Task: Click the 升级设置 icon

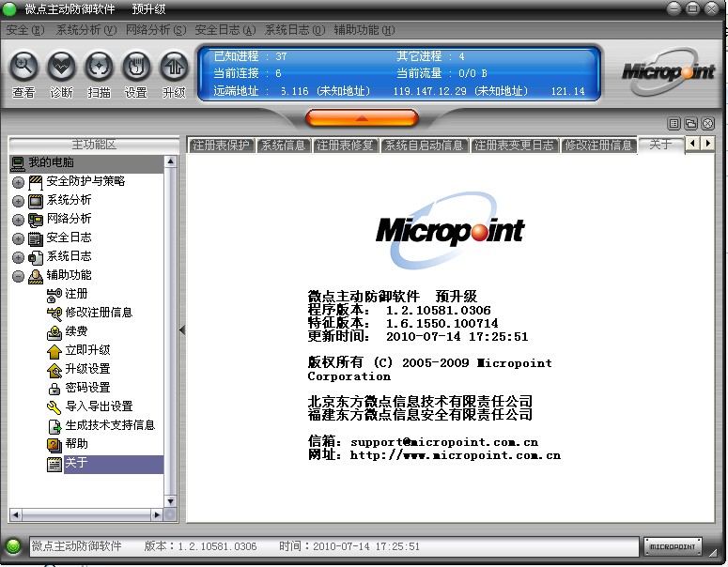Action: pyautogui.click(x=54, y=370)
